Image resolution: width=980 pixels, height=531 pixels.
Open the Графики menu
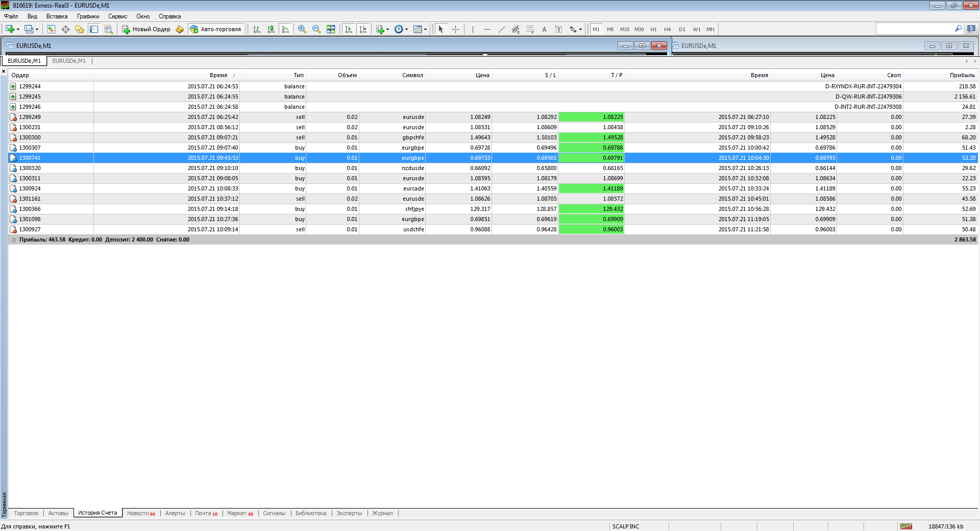(88, 16)
